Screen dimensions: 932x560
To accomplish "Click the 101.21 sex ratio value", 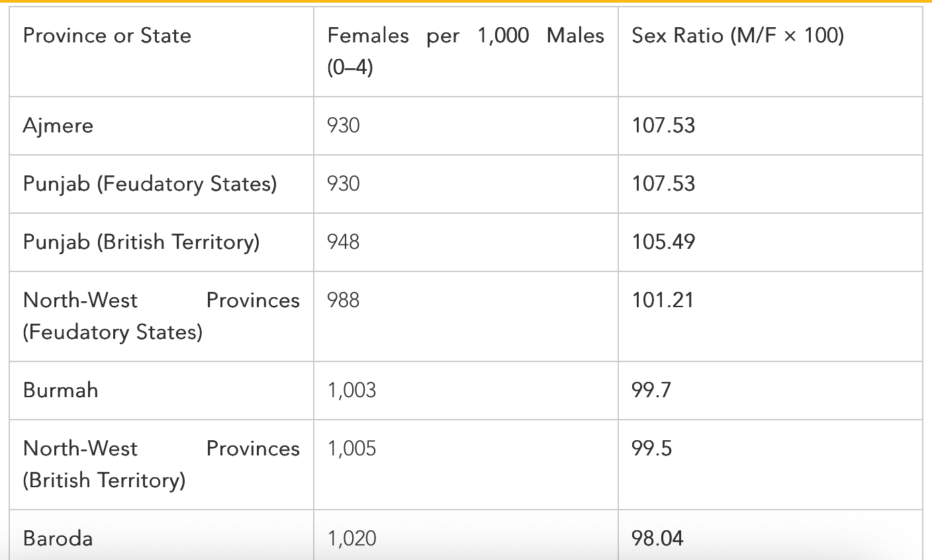I will [x=663, y=301].
